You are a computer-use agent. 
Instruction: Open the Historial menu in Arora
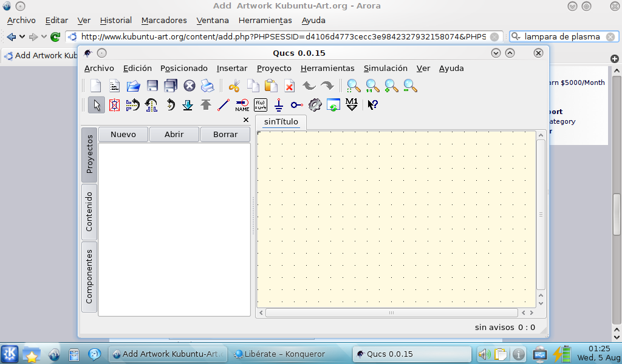(x=116, y=20)
